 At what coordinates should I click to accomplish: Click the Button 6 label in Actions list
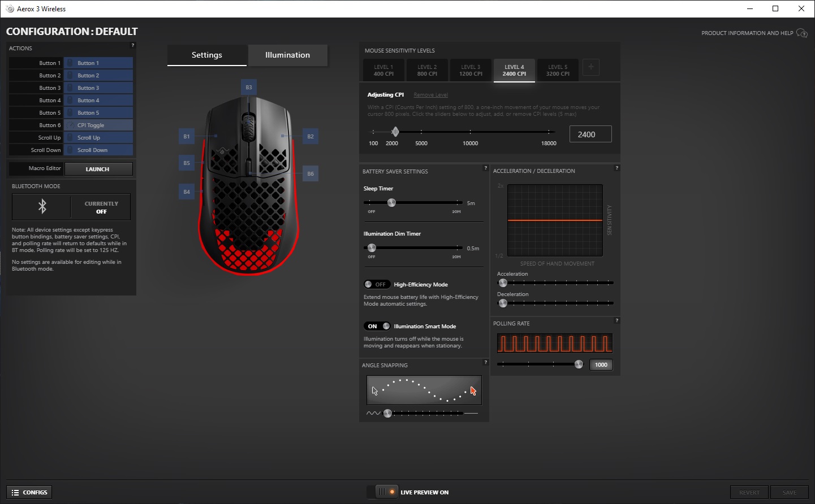pos(50,125)
